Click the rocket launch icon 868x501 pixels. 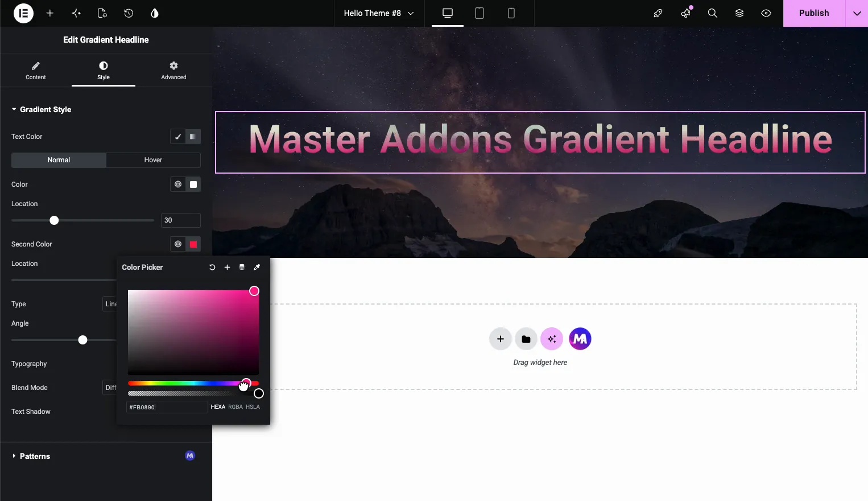658,13
